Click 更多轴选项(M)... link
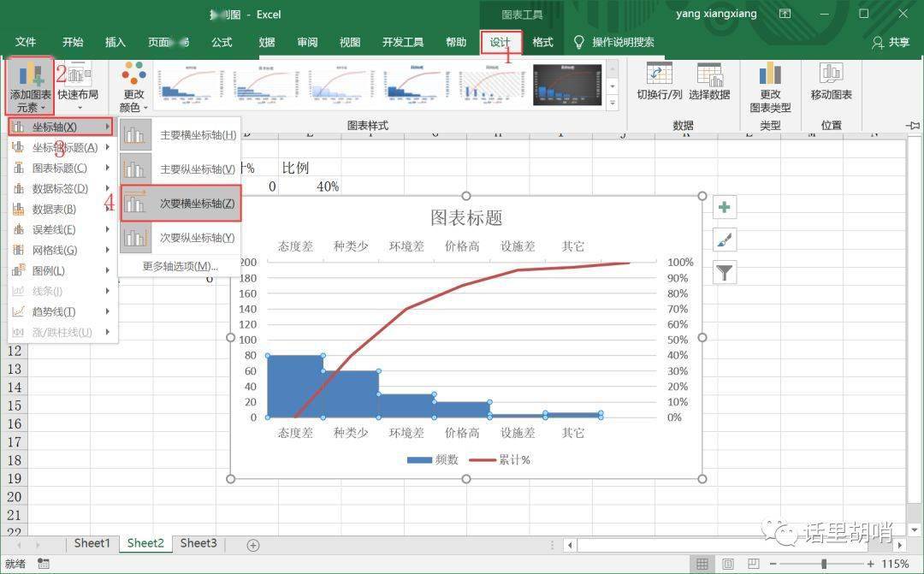924x574 pixels. point(180,266)
